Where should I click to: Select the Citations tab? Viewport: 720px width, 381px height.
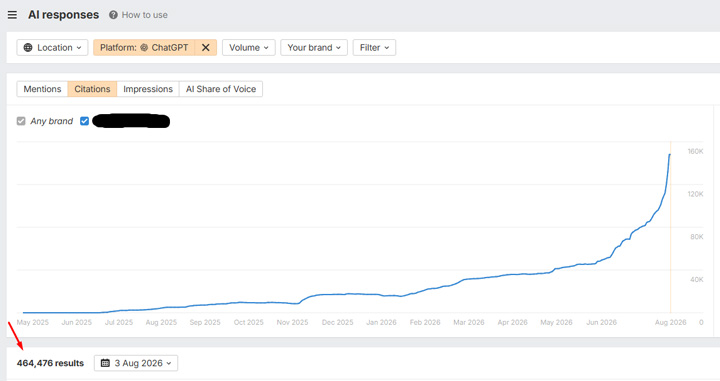click(x=92, y=89)
